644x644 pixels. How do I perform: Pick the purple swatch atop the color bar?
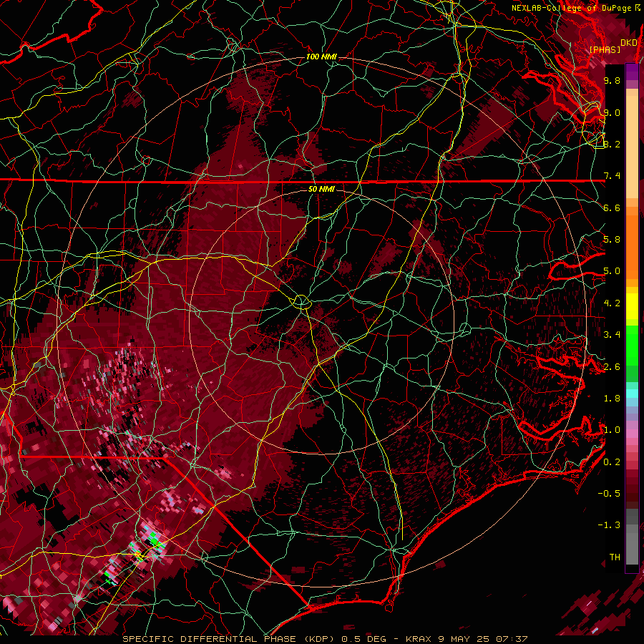632,72
